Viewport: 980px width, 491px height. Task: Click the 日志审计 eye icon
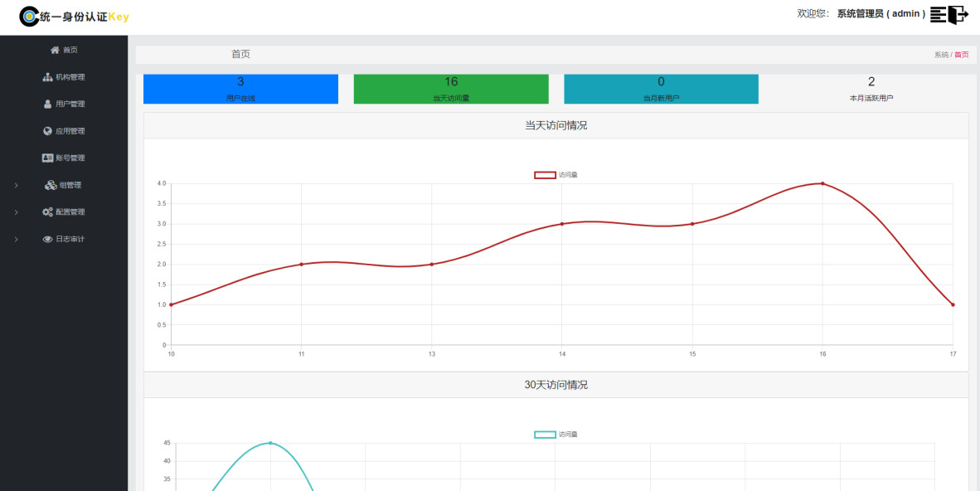47,239
